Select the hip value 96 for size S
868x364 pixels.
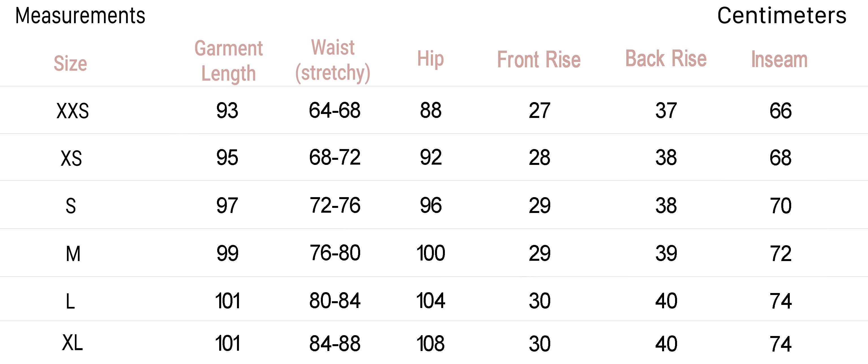[431, 205]
